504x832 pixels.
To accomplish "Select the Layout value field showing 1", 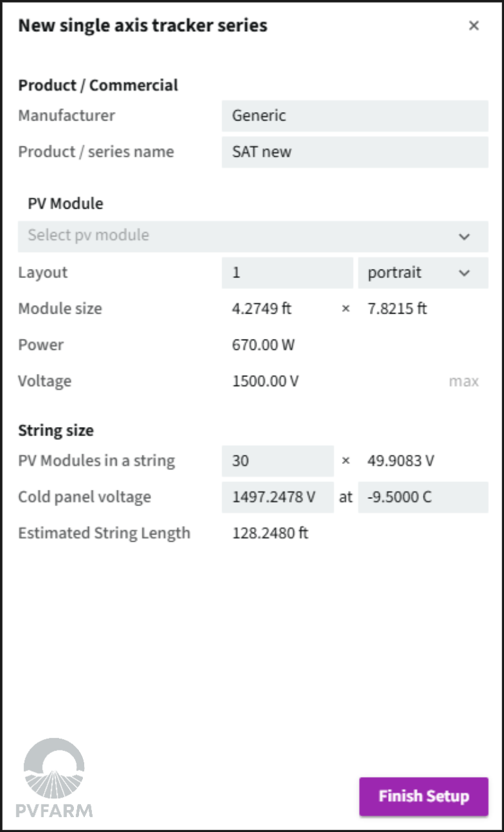I will pos(288,273).
